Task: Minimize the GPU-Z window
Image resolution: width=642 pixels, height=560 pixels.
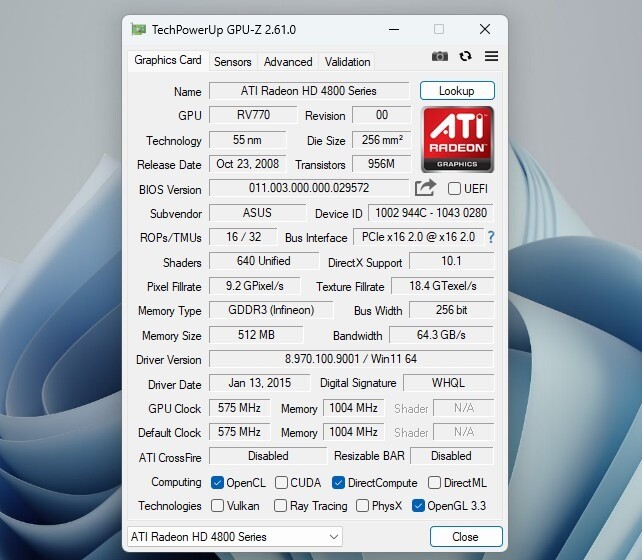Action: 394,29
